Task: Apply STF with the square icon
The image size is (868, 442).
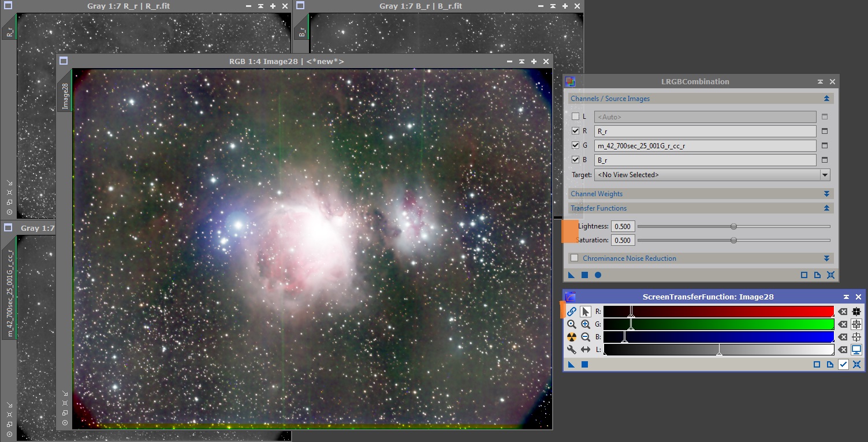Action: (x=584, y=365)
